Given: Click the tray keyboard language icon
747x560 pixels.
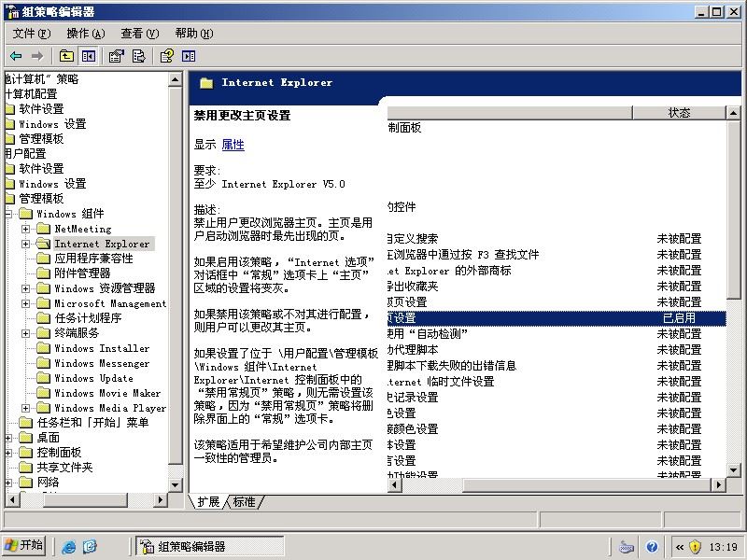Looking at the screenshot, I should [x=626, y=547].
